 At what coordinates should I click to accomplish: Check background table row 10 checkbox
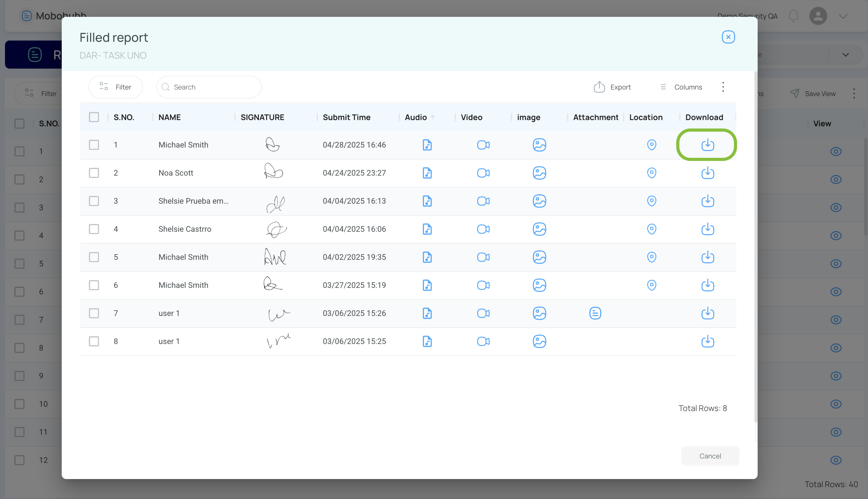coord(20,404)
